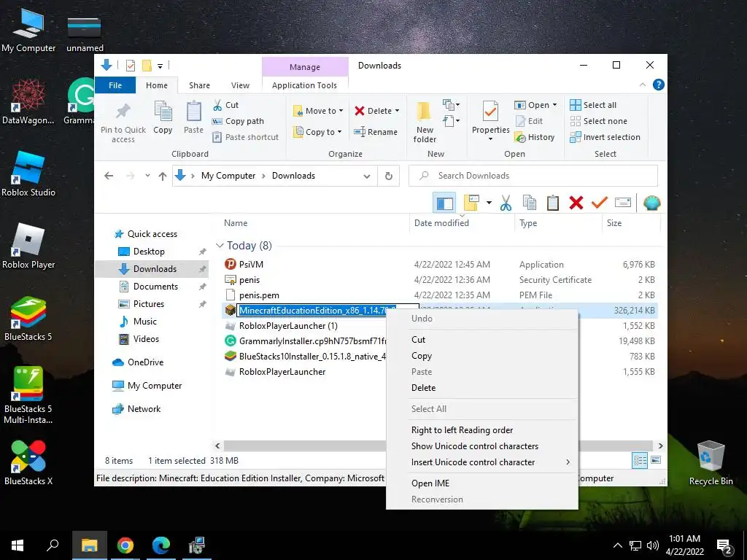
Task: Open Copy to dropdown
Action: tap(318, 132)
